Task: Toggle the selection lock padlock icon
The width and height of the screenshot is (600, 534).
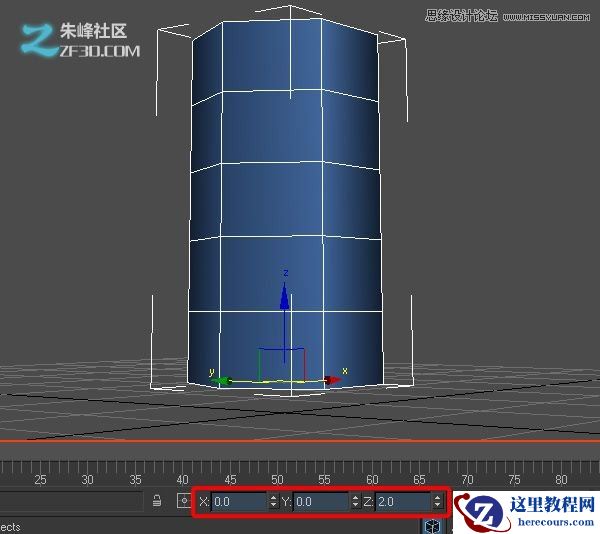Action: tap(157, 501)
